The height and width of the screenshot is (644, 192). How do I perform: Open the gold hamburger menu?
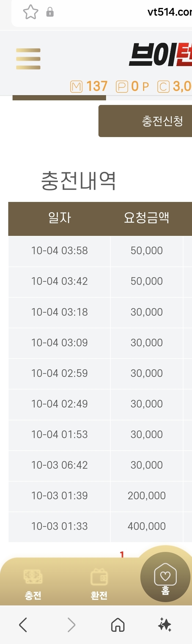point(28,59)
